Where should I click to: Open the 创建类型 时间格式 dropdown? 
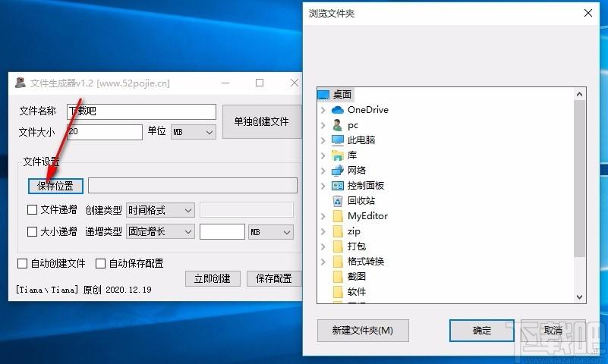tap(160, 210)
